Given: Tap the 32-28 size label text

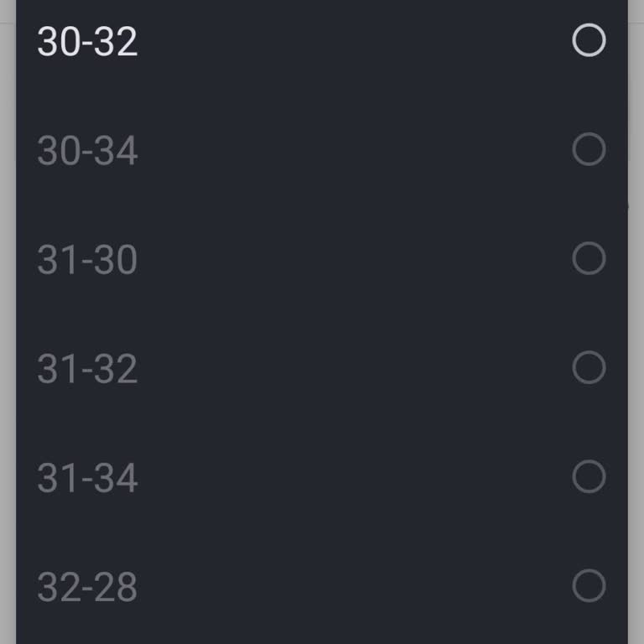Looking at the screenshot, I should [87, 587].
